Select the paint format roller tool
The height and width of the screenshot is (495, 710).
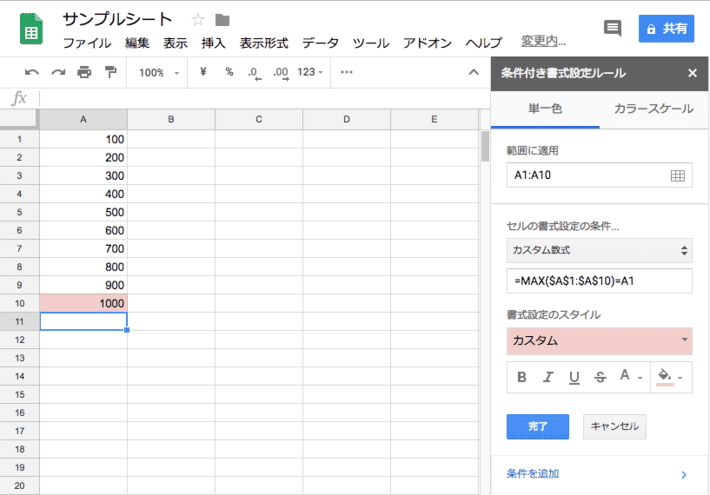[110, 72]
